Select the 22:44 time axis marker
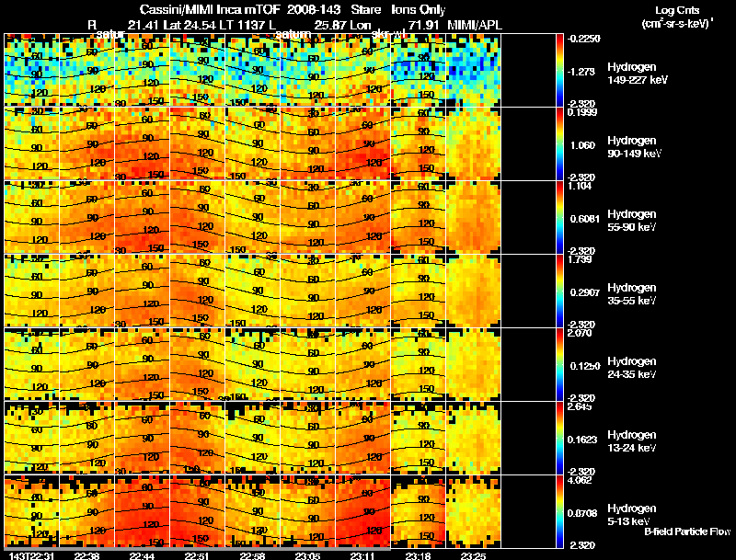The image size is (736, 560). tap(142, 554)
